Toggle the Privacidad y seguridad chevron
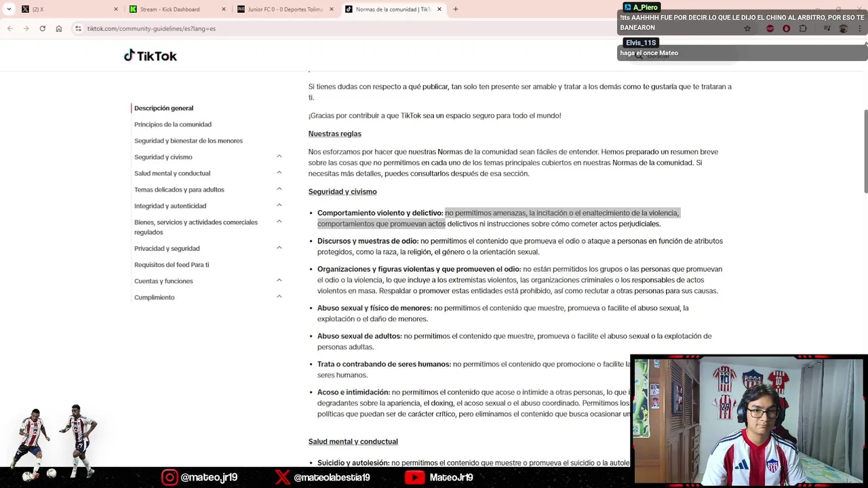 point(279,248)
